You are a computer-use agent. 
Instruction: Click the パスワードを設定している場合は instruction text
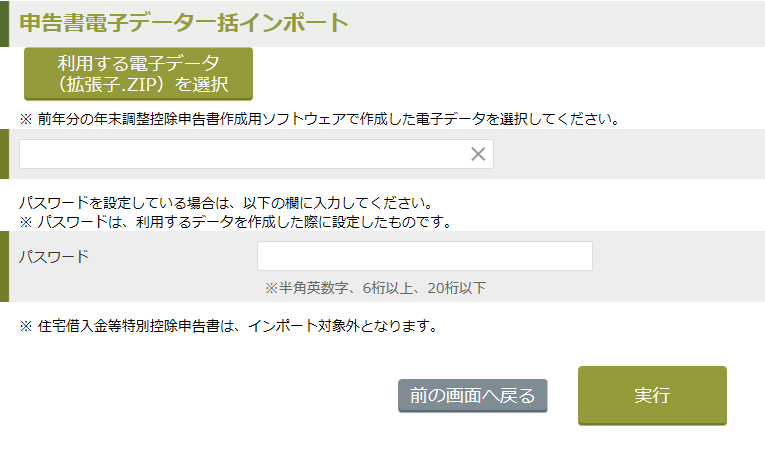tap(225, 202)
